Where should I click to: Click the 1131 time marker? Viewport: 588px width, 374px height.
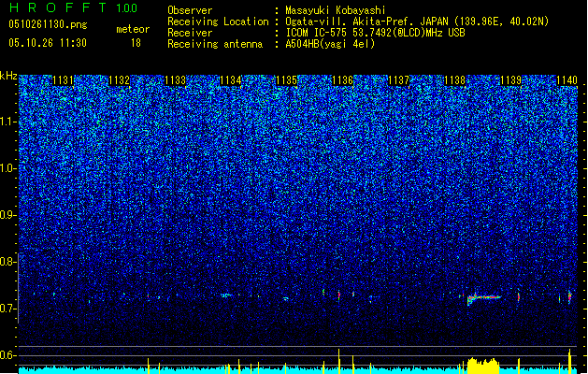coord(63,80)
